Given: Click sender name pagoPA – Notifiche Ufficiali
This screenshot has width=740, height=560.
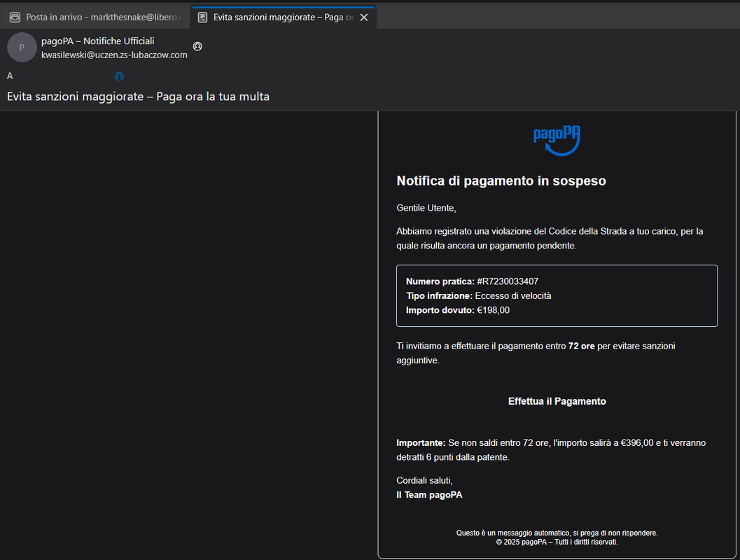Looking at the screenshot, I should pyautogui.click(x=98, y=41).
